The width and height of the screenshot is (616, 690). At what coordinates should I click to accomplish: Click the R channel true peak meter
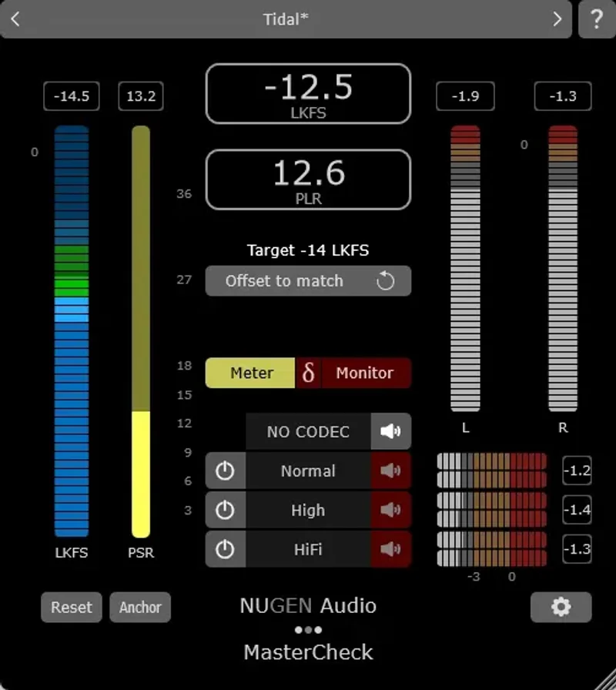coord(563,269)
